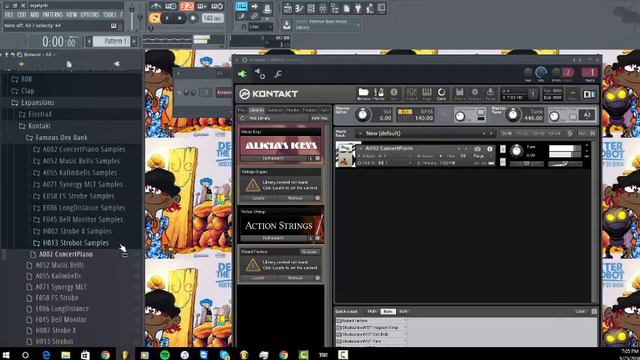Open plugin wrapper settings gear icon
This screenshot has width=640, height=360.
[260, 74]
